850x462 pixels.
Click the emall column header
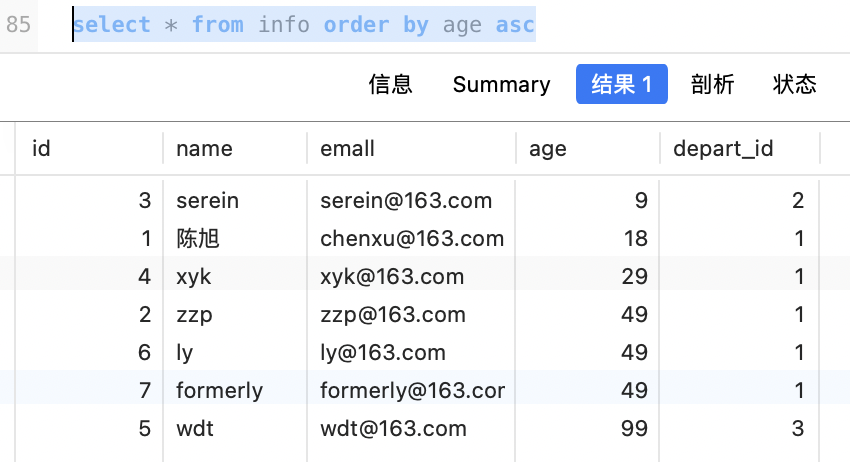pyautogui.click(x=347, y=149)
